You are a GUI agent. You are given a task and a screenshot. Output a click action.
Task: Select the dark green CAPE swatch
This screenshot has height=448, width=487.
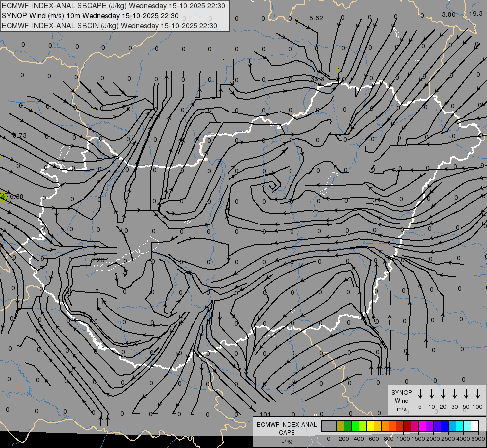tap(348, 426)
